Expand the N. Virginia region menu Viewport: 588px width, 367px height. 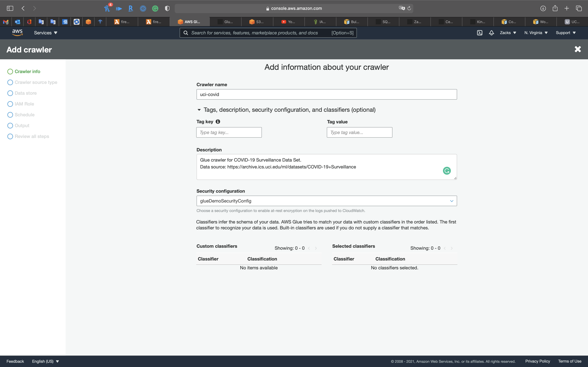click(536, 33)
